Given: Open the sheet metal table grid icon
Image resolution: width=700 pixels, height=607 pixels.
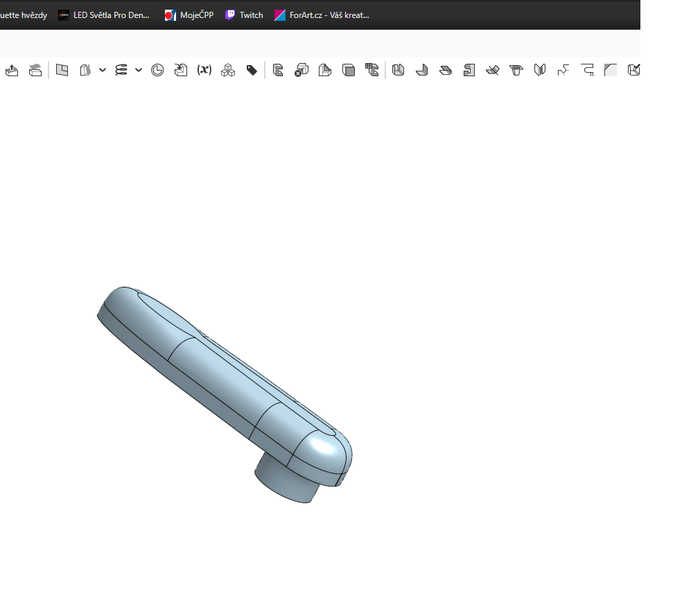Looking at the screenshot, I should (372, 70).
